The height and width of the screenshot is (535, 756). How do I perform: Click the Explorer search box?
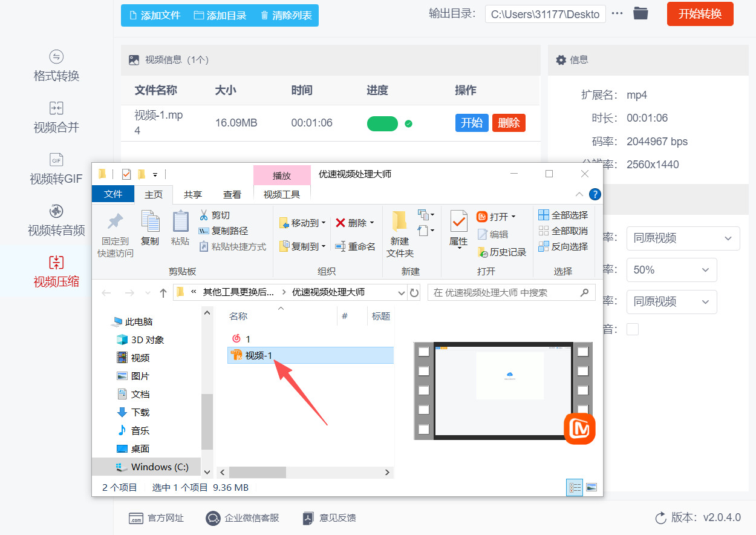pyautogui.click(x=511, y=292)
